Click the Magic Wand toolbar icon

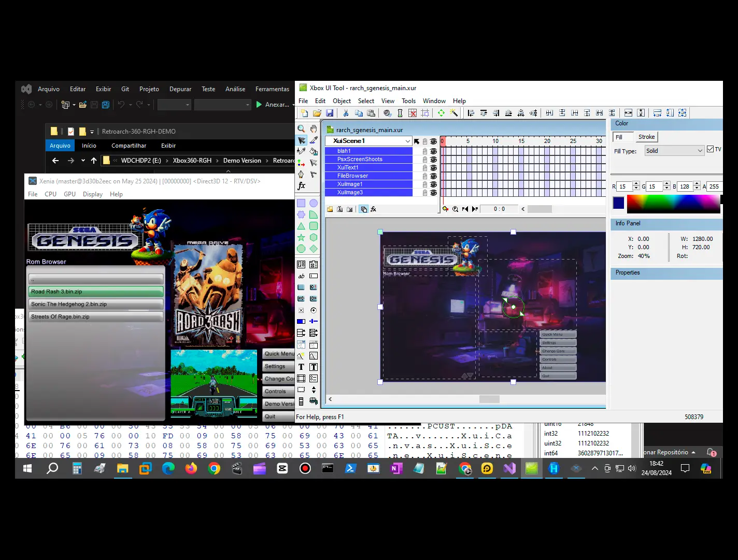click(x=454, y=113)
